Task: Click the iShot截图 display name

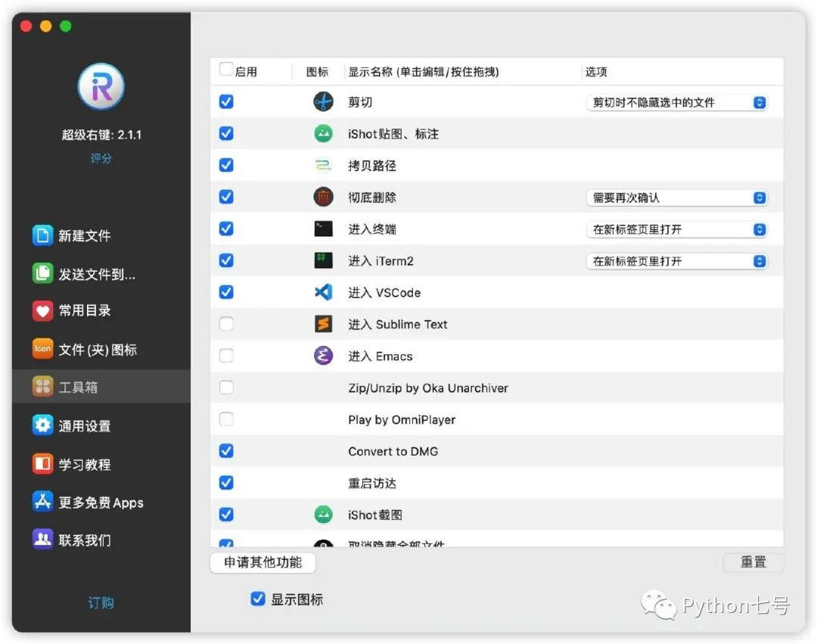Action: [375, 515]
